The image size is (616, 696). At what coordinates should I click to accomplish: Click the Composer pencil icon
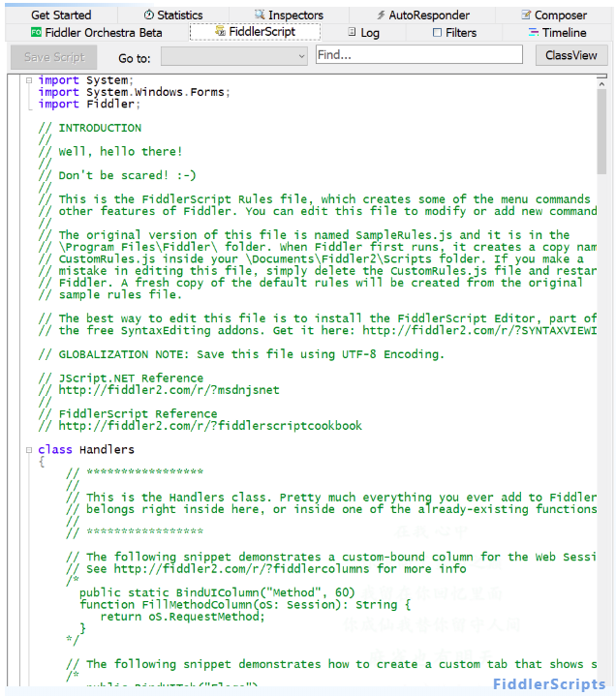(526, 15)
